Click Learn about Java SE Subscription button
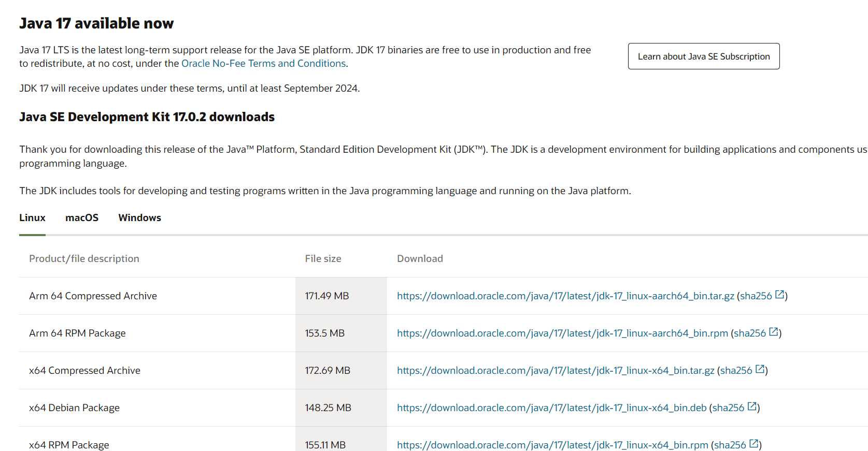Viewport: 868px width, 451px height. pyautogui.click(x=704, y=56)
